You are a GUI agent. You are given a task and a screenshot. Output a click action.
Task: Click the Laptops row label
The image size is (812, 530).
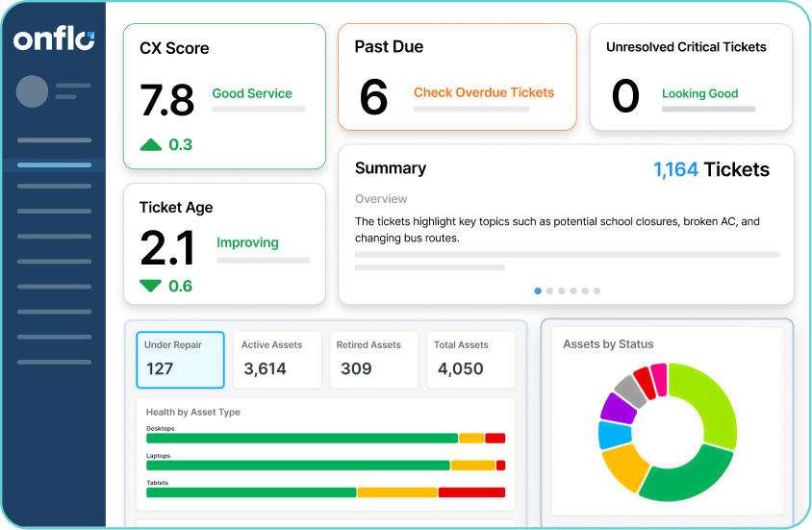coord(158,456)
